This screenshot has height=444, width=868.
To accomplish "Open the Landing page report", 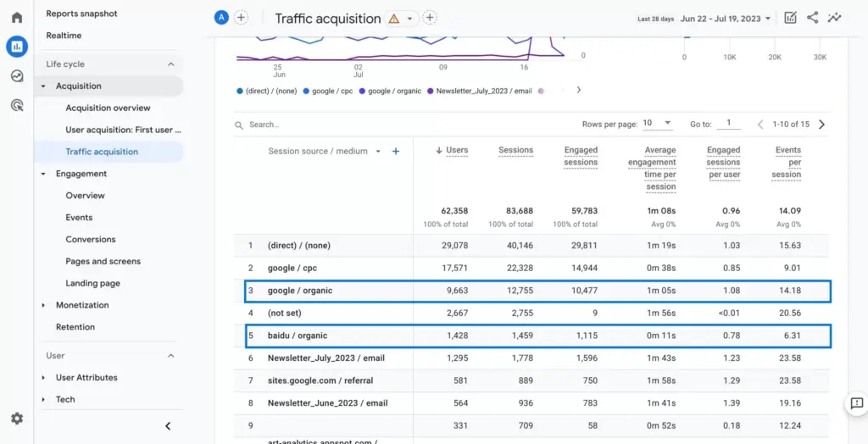I will point(93,284).
